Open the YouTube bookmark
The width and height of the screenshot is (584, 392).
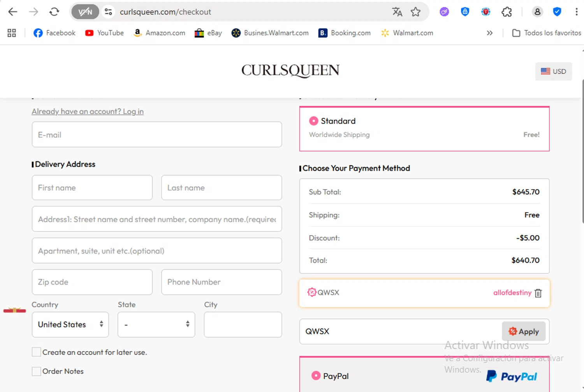pyautogui.click(x=104, y=33)
